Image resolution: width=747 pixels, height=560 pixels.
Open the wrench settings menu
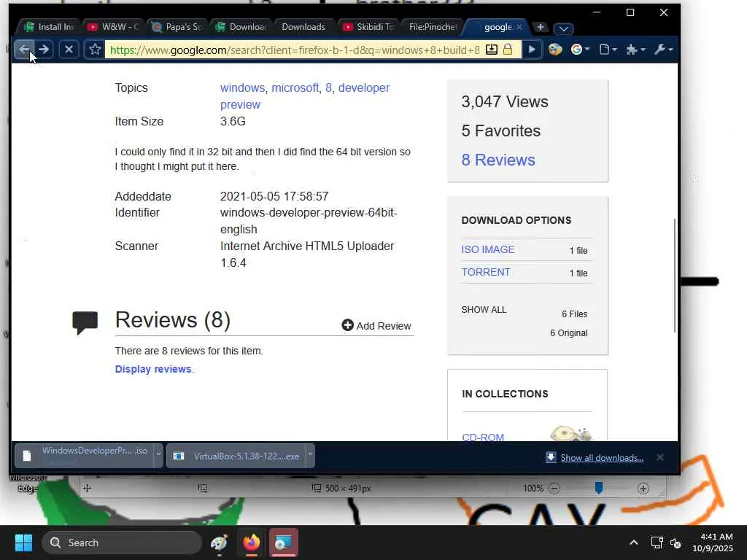(664, 49)
